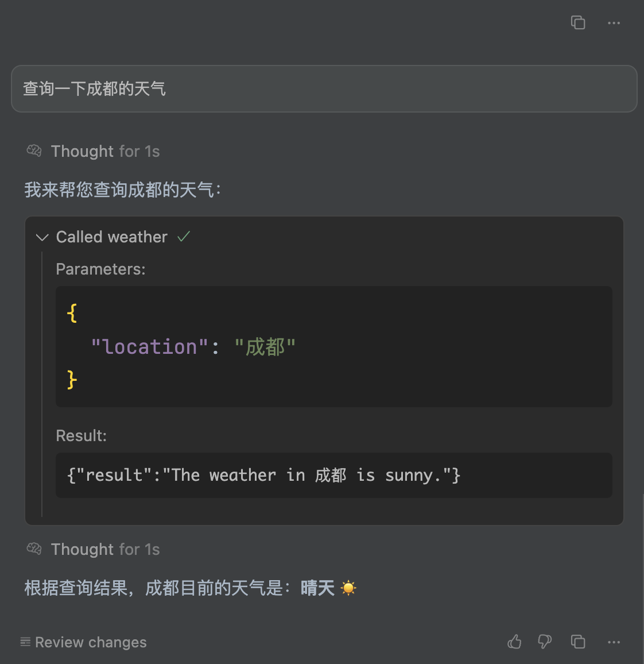Open the more options menu at top right
644x664 pixels.
coord(614,22)
